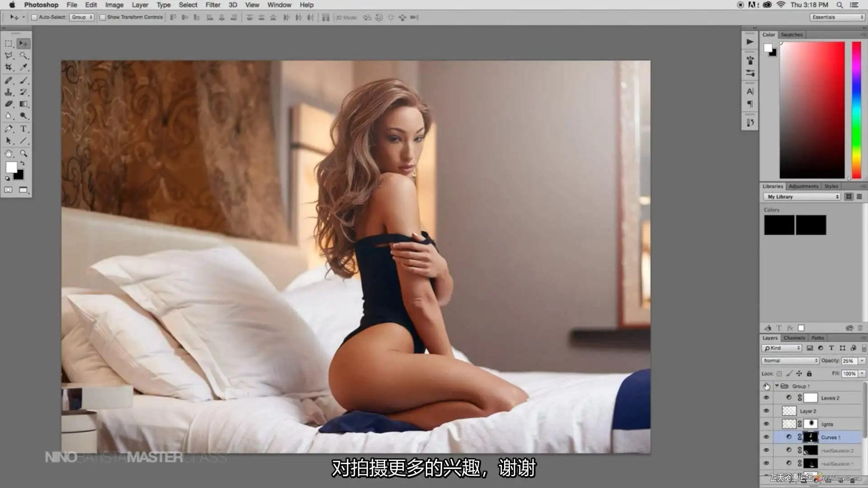Open the Essentials workspace dropdown
Image resolution: width=868 pixels, height=488 pixels.
click(x=837, y=18)
